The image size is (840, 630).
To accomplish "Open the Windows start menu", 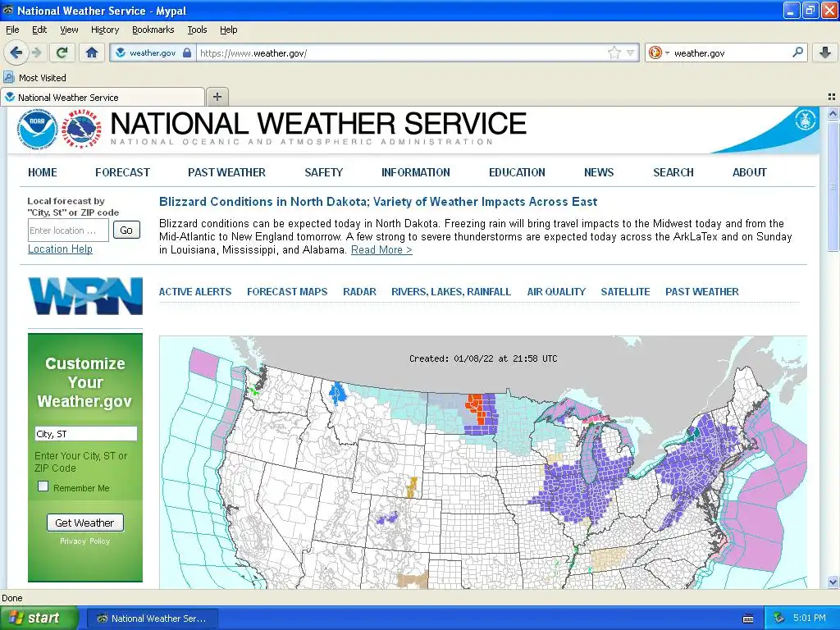I will tap(39, 618).
